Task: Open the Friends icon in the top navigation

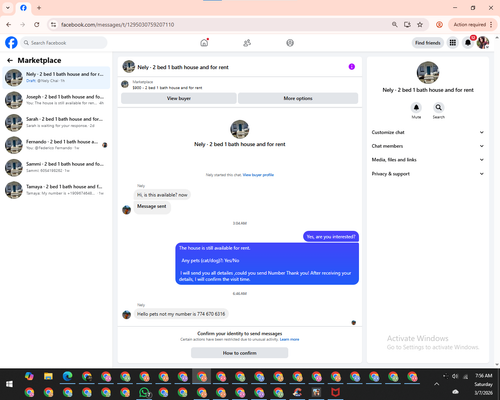Action: coord(247,43)
